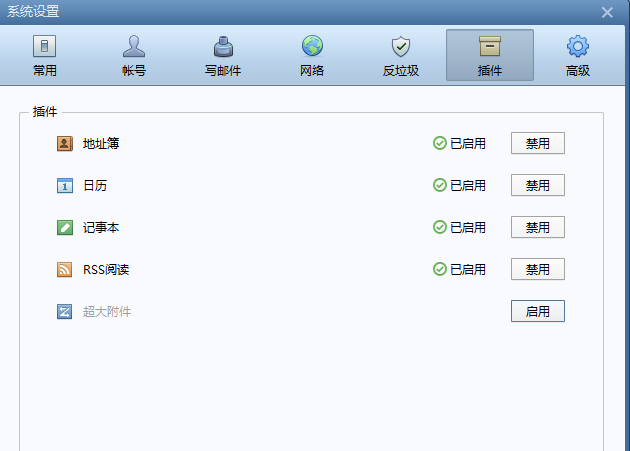Click the RSS阅读 feed plugin icon
Image resolution: width=630 pixels, height=451 pixels.
point(65,269)
